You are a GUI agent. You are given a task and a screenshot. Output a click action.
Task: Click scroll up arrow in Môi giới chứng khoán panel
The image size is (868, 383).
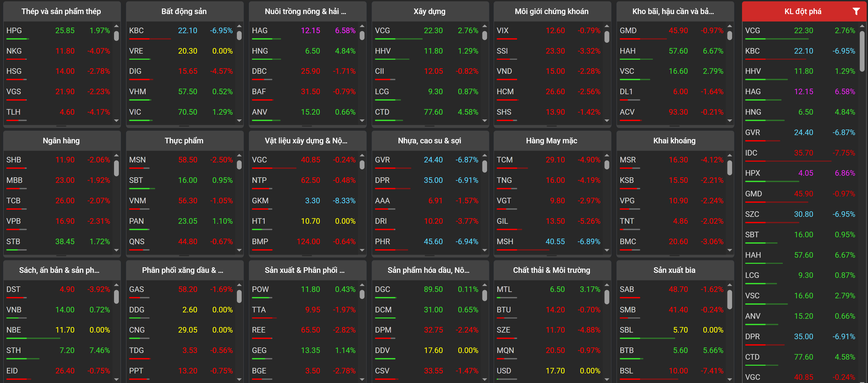[607, 26]
